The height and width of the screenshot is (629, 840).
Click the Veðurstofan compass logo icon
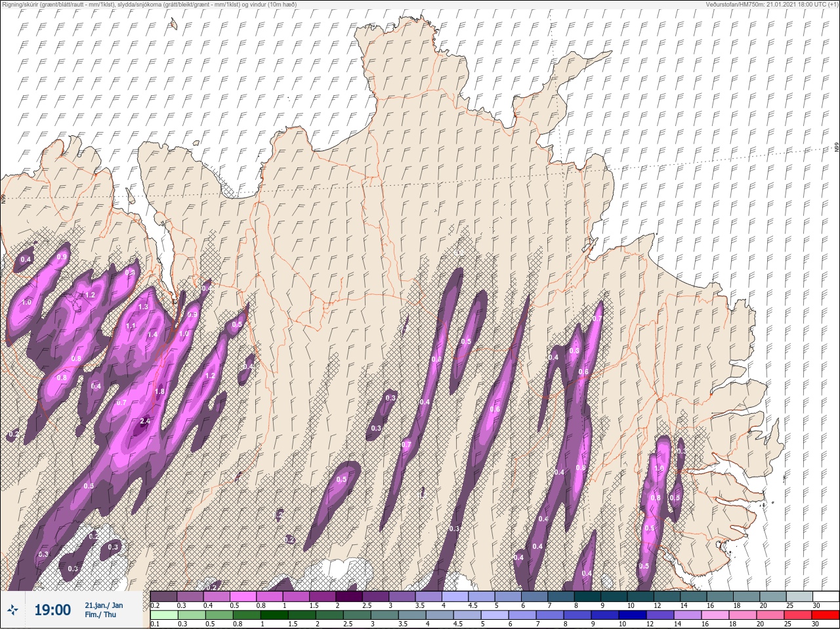click(12, 610)
